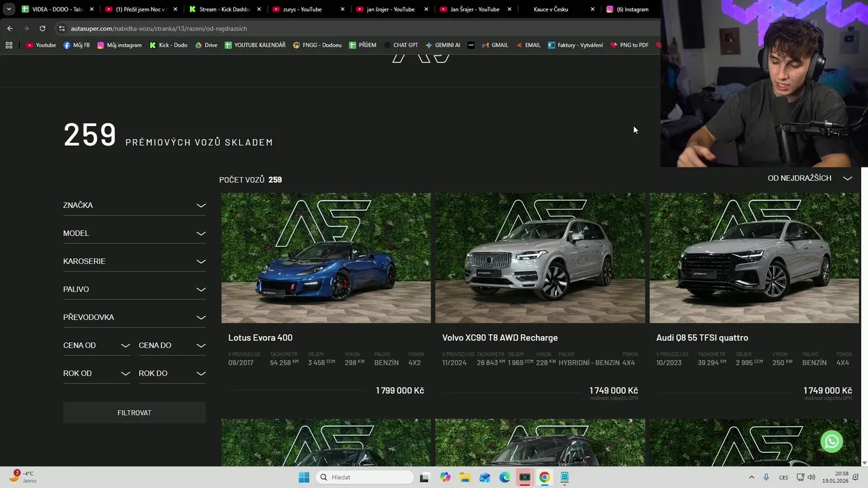
Task: Switch to Google Chrome on the taskbar
Action: click(x=544, y=477)
